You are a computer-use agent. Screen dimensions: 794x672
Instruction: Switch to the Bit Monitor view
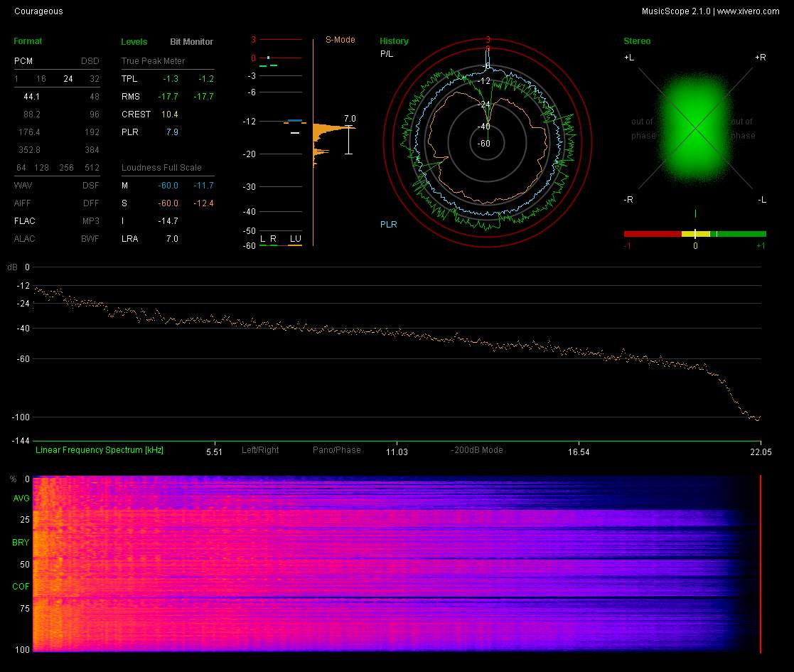tap(191, 42)
